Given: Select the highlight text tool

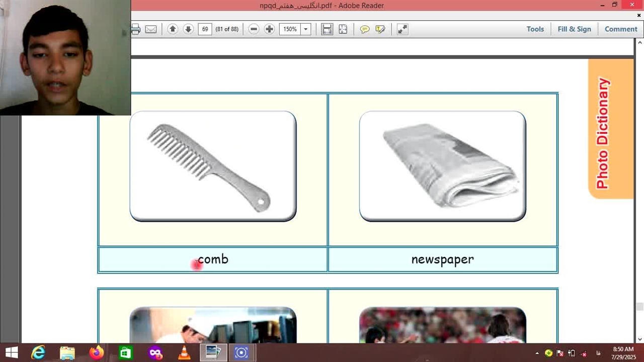Looking at the screenshot, I should pyautogui.click(x=380, y=29).
